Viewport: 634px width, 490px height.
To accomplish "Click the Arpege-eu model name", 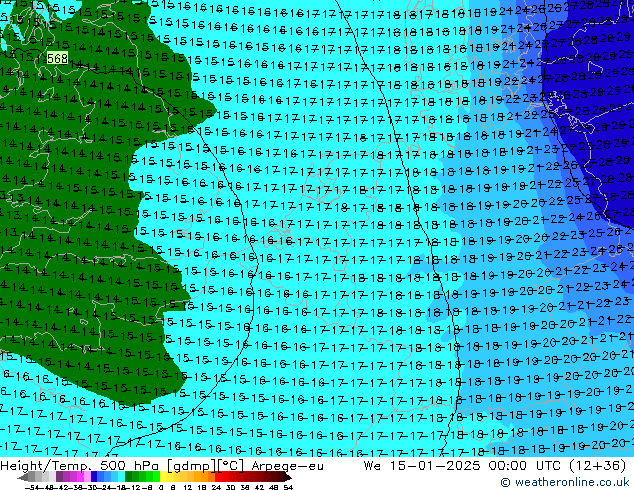I will coord(287,466).
